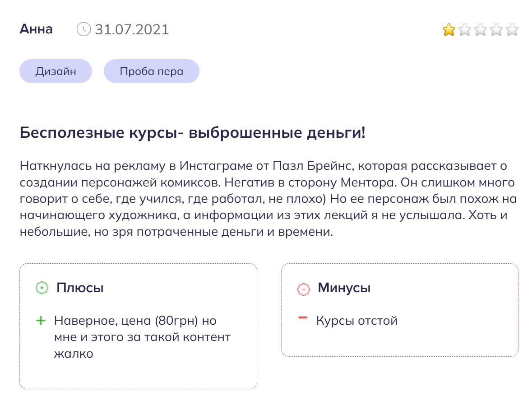Click the Минусы section heading
532x397 pixels.
click(344, 288)
